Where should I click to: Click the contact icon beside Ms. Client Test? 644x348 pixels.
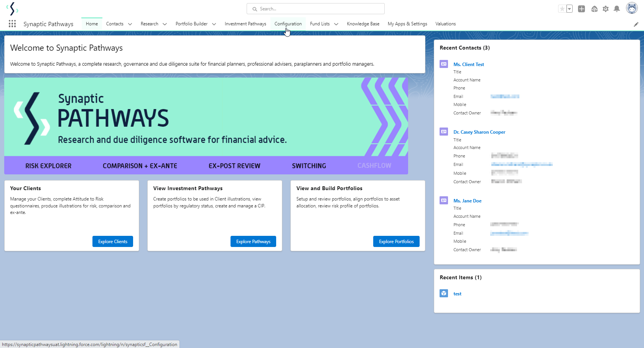point(444,64)
